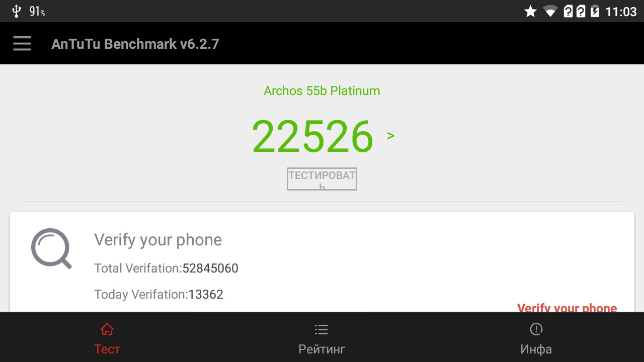Tap the Today Verifation count line

[x=158, y=295]
